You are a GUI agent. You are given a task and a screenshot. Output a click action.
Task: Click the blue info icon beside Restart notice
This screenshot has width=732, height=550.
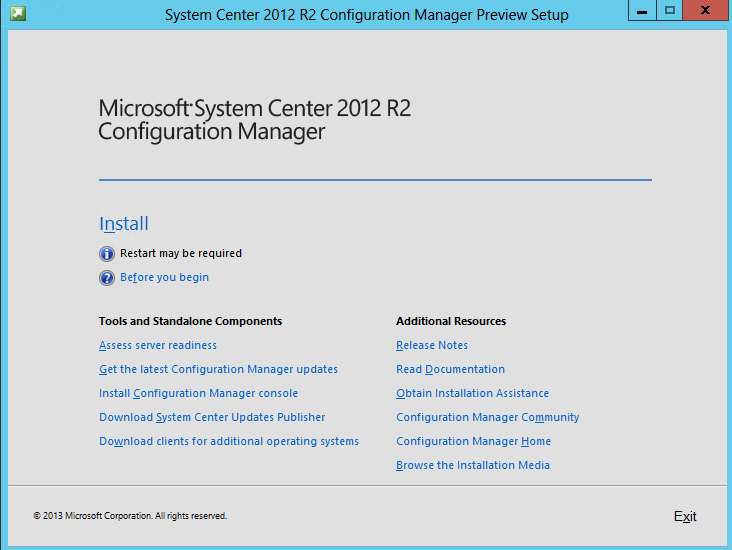(x=107, y=254)
